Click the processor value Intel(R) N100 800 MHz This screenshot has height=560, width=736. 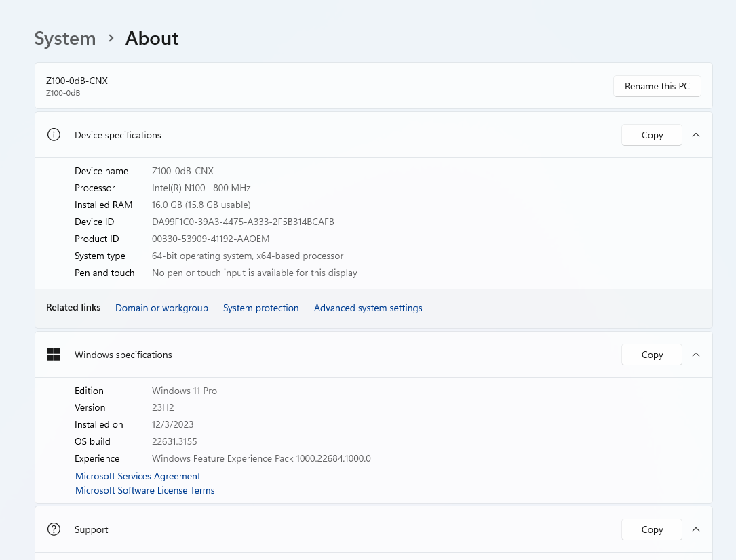[x=201, y=188]
